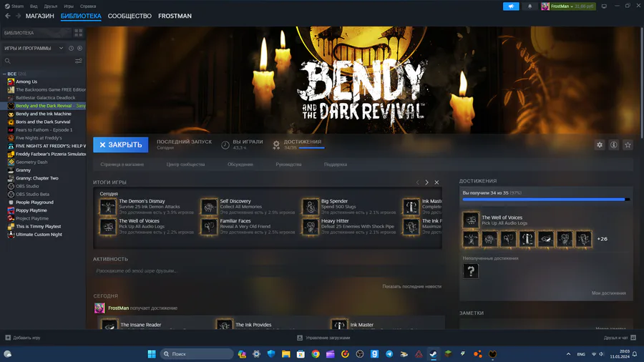Click the recent activity clock filter icon
The height and width of the screenshot is (362, 644).
click(x=71, y=48)
